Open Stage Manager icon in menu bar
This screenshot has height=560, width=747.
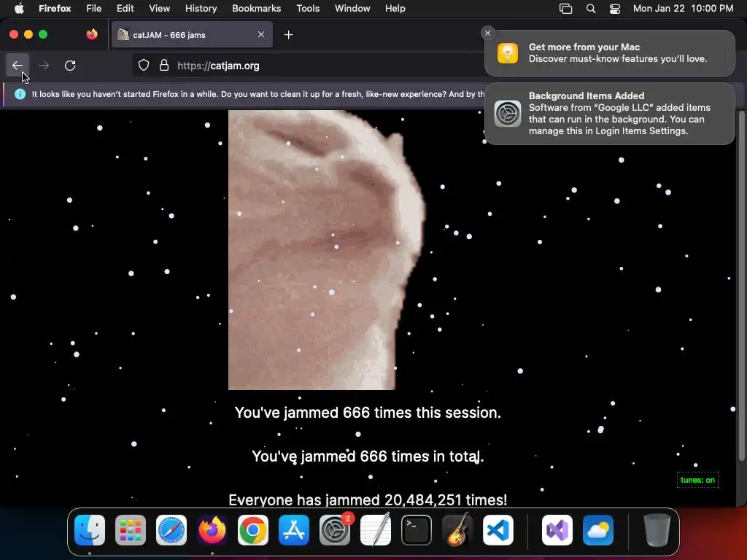565,8
